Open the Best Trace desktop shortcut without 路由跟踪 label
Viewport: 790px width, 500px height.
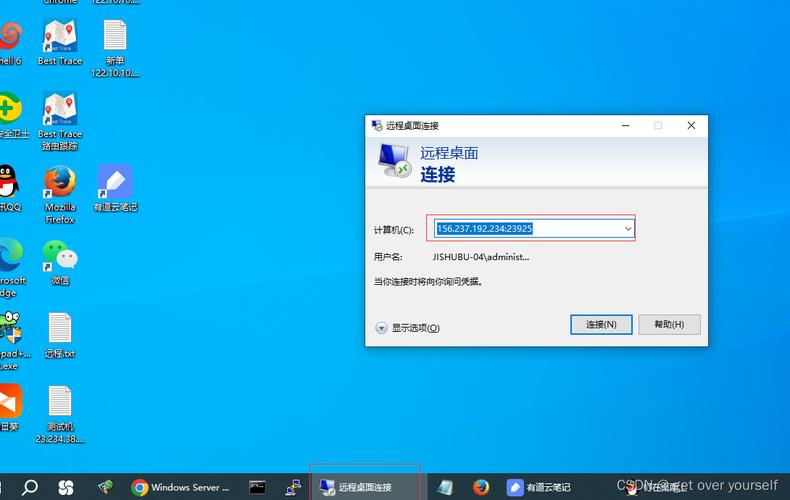[x=60, y=42]
